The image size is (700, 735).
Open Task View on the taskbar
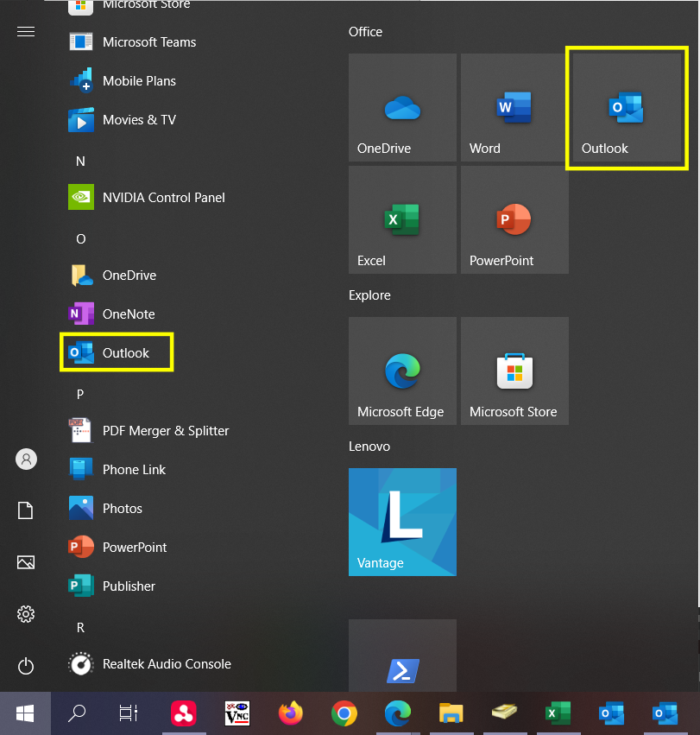coord(129,713)
